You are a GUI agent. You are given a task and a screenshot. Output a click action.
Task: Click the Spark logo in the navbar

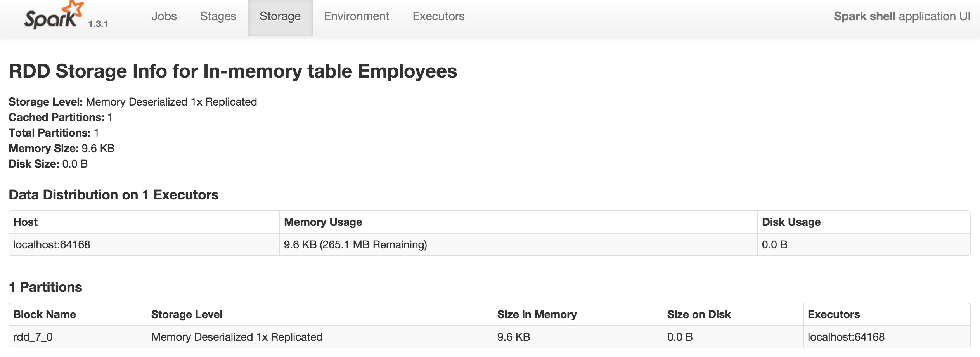52,16
